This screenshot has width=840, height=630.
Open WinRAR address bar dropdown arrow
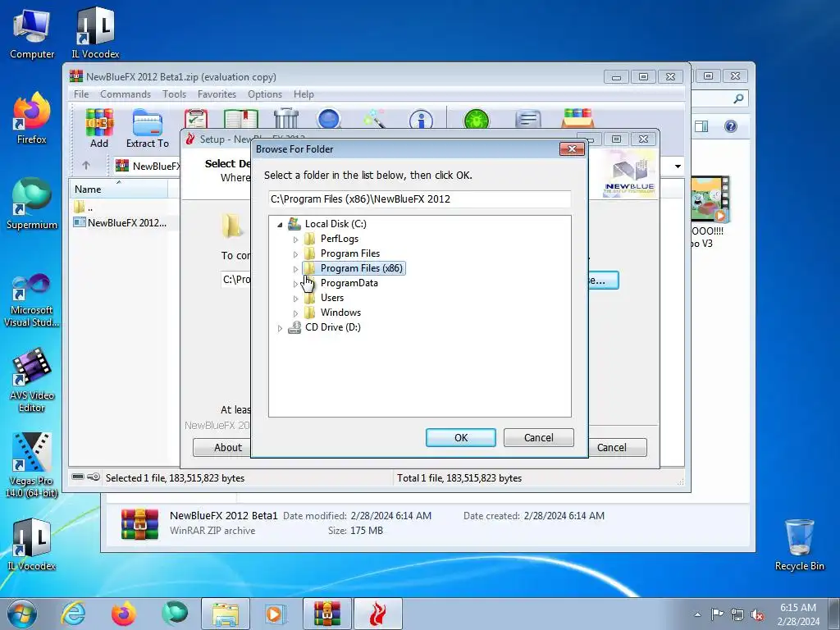(x=678, y=166)
